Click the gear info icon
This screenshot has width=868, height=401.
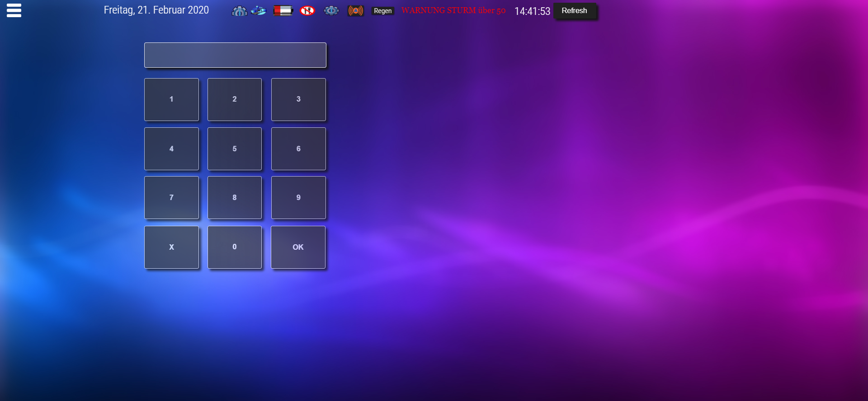[331, 10]
